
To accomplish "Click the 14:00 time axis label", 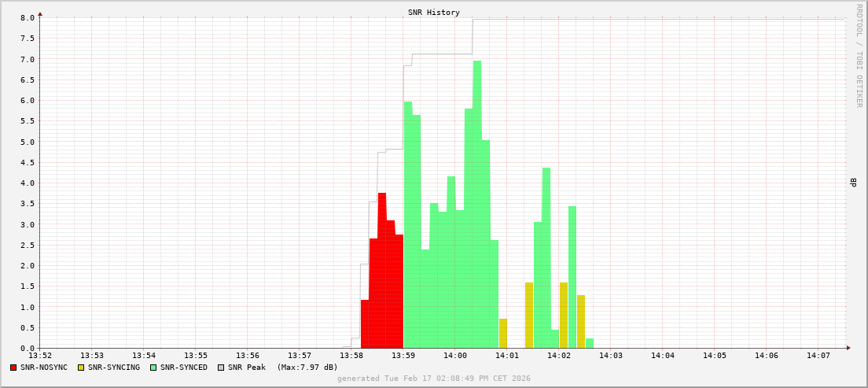I will tap(455, 356).
